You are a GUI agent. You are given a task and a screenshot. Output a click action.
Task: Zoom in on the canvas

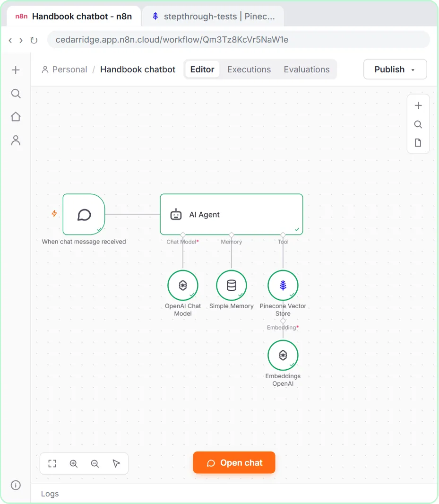[74, 463]
